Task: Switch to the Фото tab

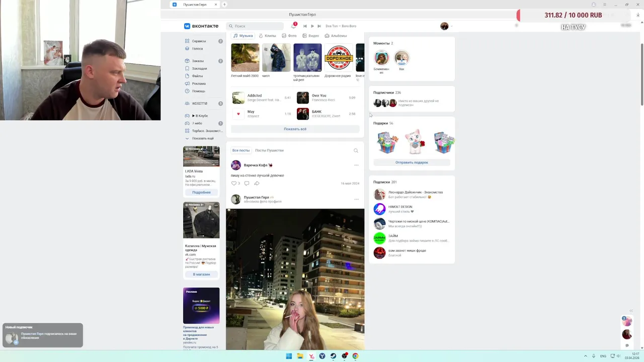Action: click(x=289, y=36)
